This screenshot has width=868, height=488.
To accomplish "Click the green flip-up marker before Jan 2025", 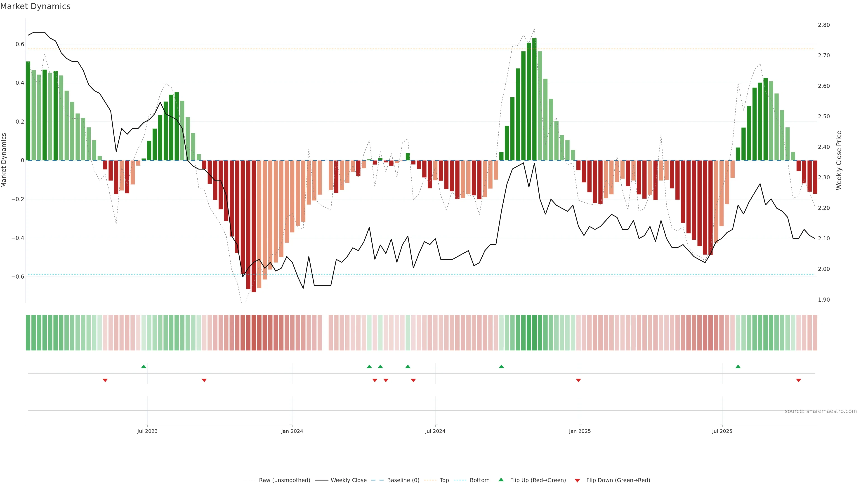I will coord(501,366).
